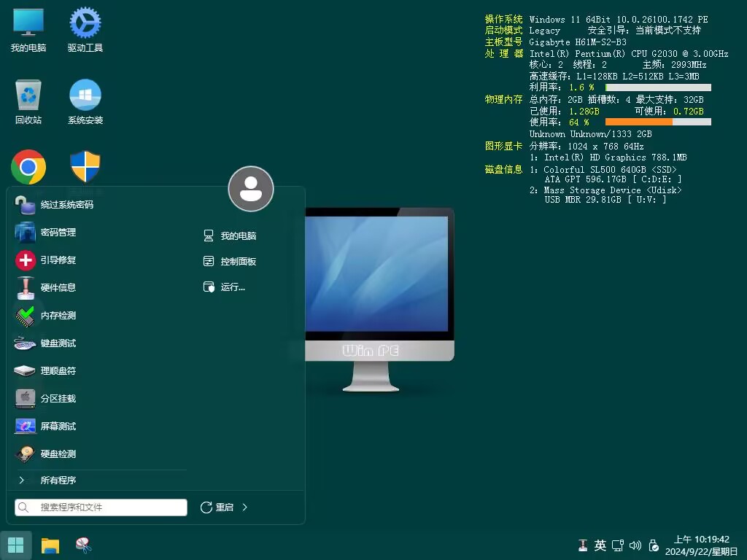Click the 硬盘检测 hard disk icon
The image size is (747, 560).
[26, 454]
